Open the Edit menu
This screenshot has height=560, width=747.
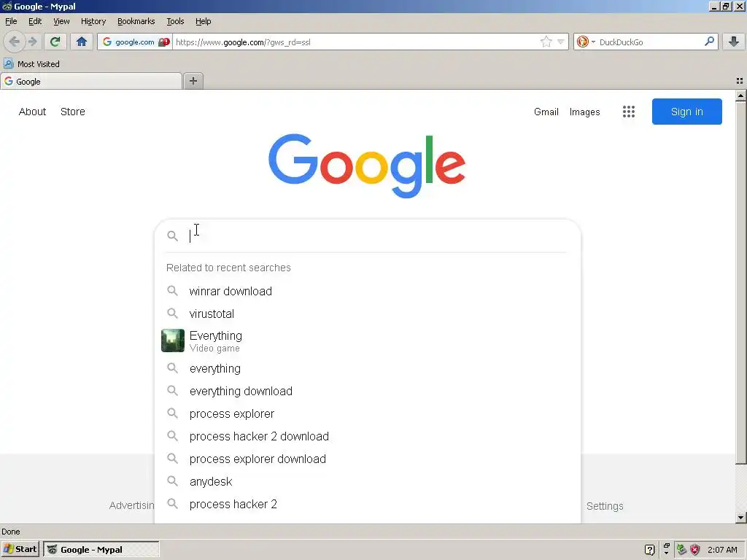[x=35, y=21]
